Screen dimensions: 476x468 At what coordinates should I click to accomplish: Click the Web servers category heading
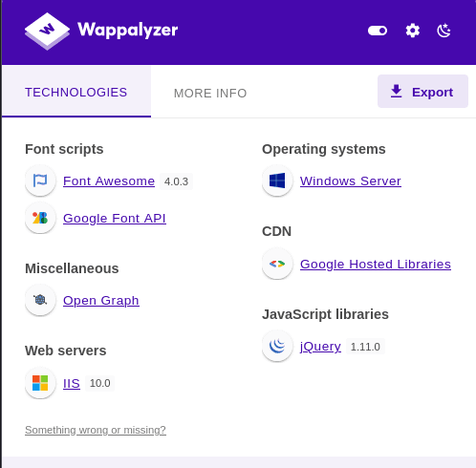[x=66, y=351]
